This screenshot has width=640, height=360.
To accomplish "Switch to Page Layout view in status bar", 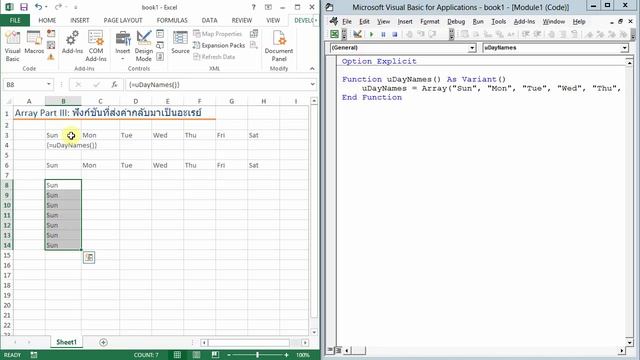I will 196,355.
